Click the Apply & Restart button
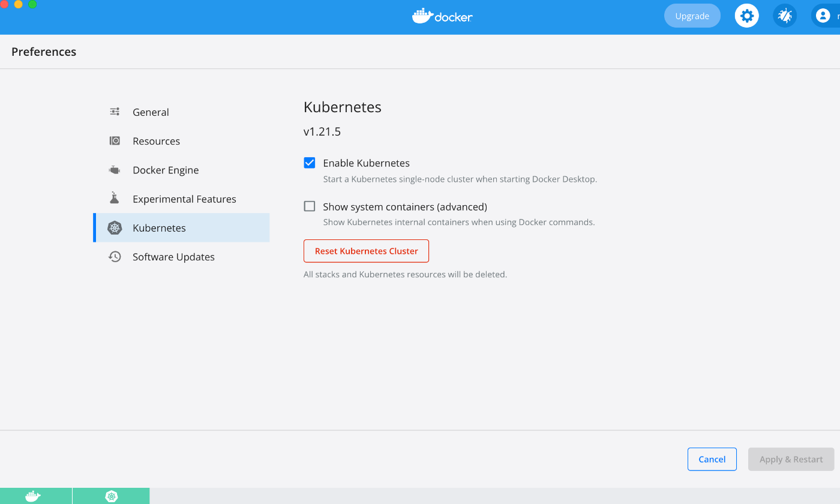 pos(791,459)
